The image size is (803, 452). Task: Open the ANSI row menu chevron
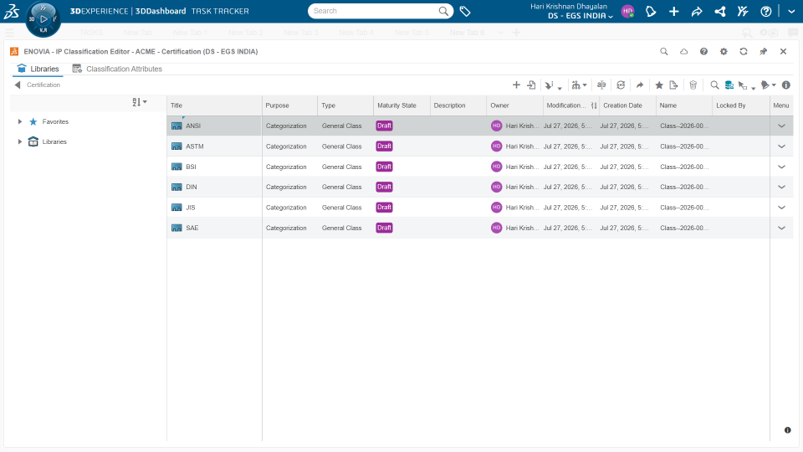click(781, 126)
